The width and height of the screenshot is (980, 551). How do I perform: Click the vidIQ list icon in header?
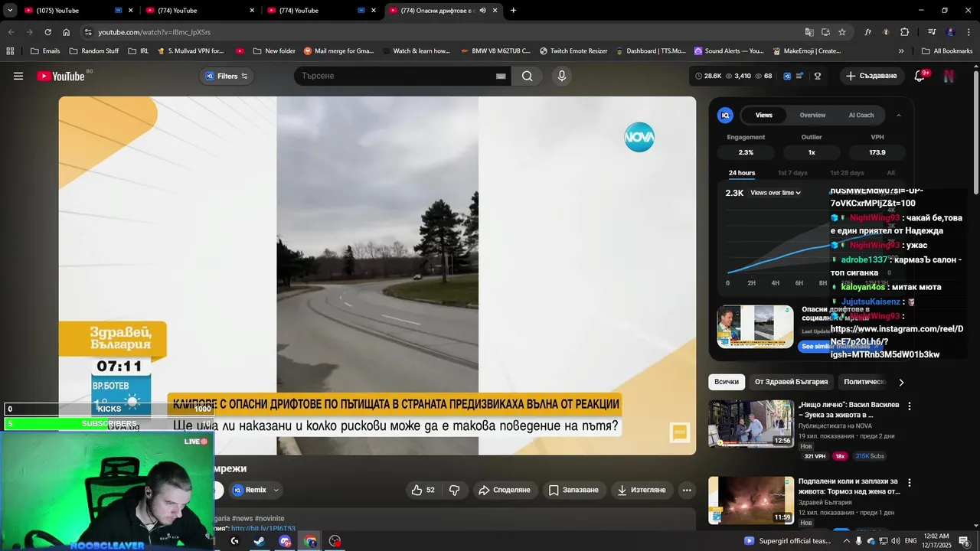pyautogui.click(x=800, y=76)
